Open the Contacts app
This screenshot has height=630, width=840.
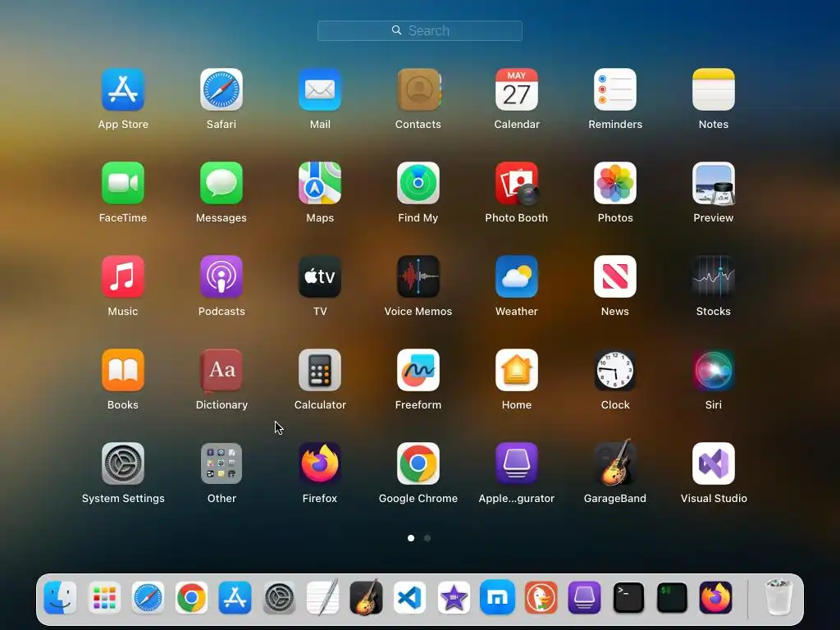tap(418, 89)
